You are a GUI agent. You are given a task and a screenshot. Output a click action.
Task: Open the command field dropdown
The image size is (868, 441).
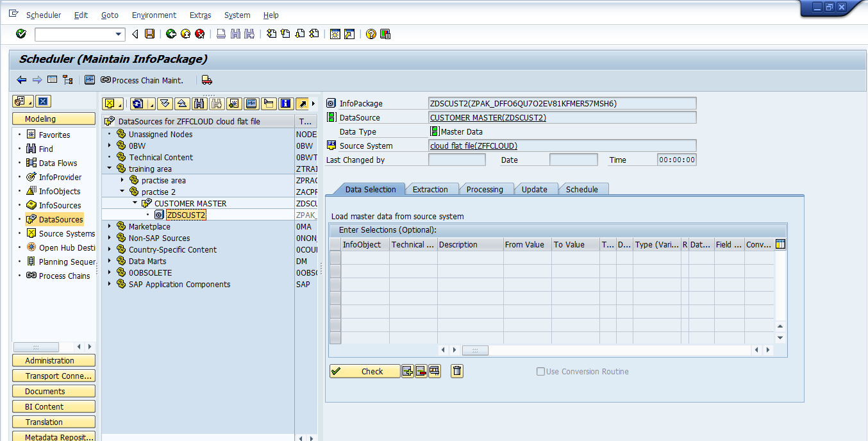pyautogui.click(x=117, y=34)
